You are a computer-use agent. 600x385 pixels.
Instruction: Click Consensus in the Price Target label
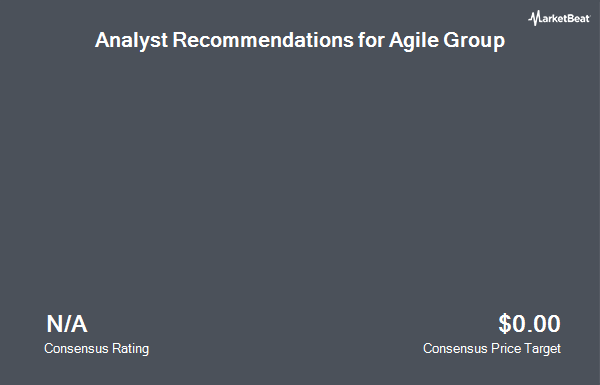click(455, 349)
